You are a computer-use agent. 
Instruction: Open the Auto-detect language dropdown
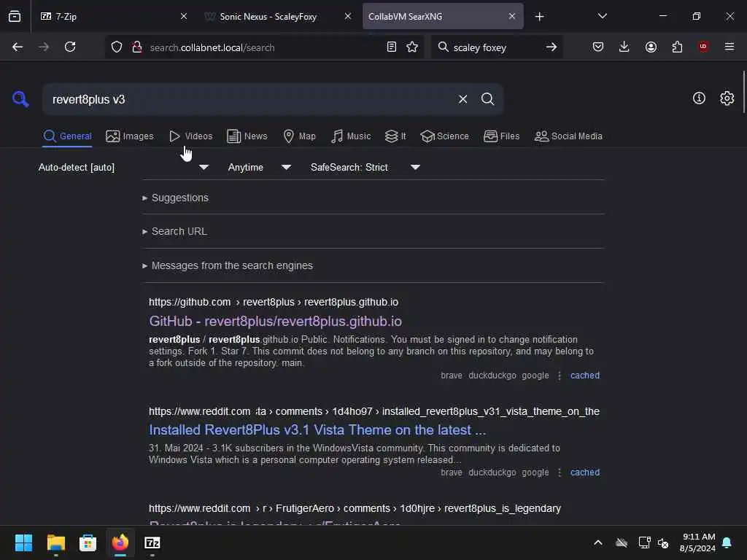coord(124,167)
